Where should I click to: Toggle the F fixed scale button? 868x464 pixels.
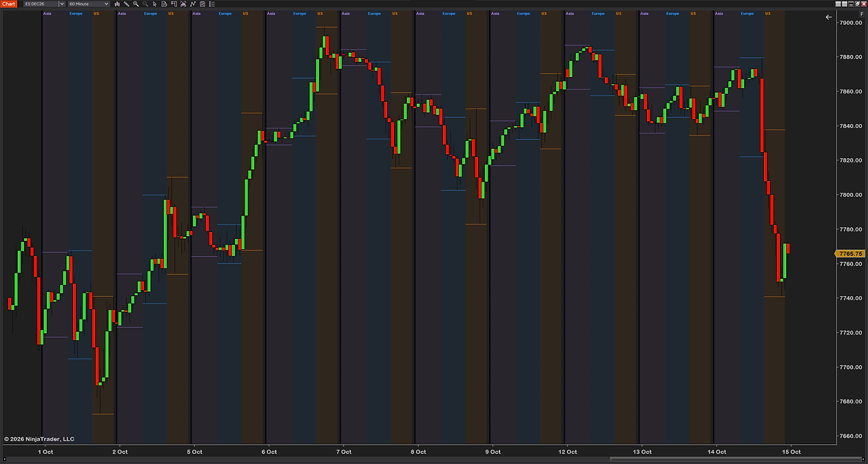tap(862, 14)
